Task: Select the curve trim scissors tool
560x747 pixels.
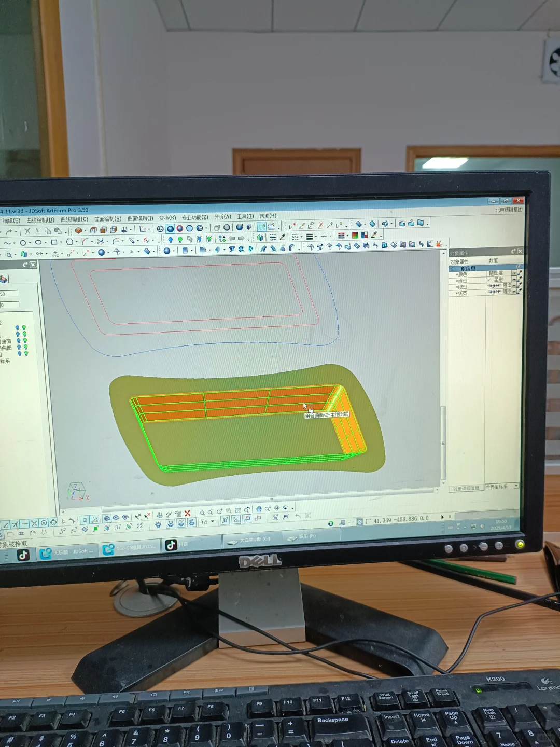Action: click(x=100, y=241)
